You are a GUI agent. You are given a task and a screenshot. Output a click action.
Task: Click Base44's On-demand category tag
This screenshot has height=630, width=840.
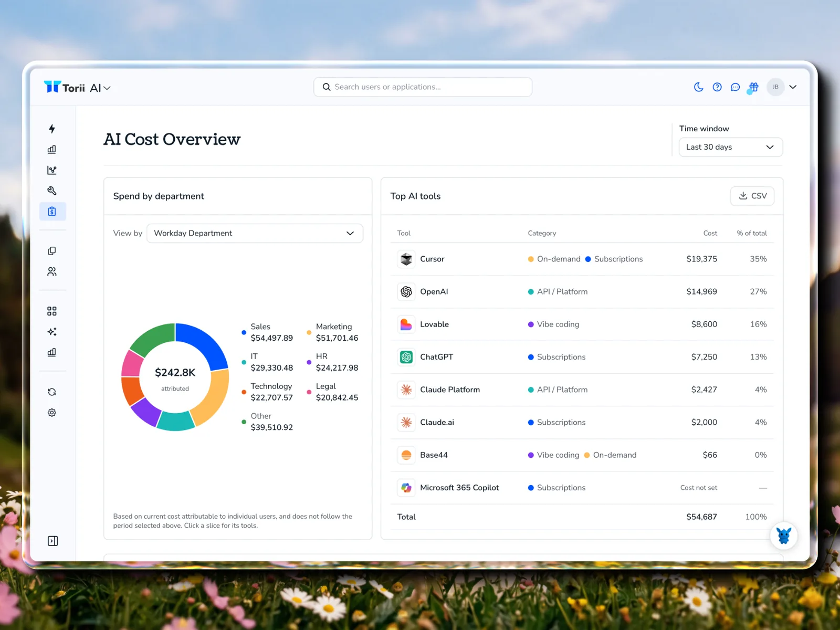click(610, 455)
